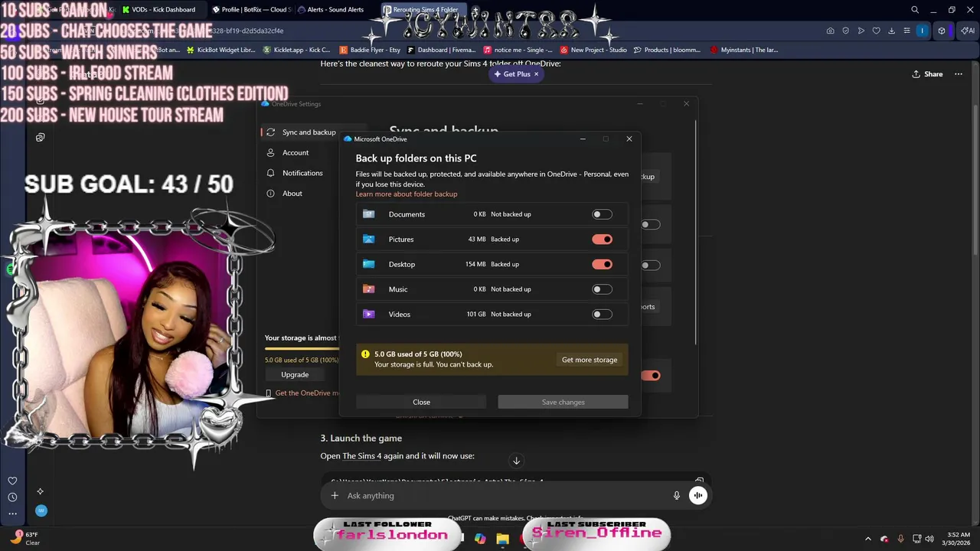Open Copilot app from taskbar
Viewport: 980px width, 551px height.
tap(480, 539)
